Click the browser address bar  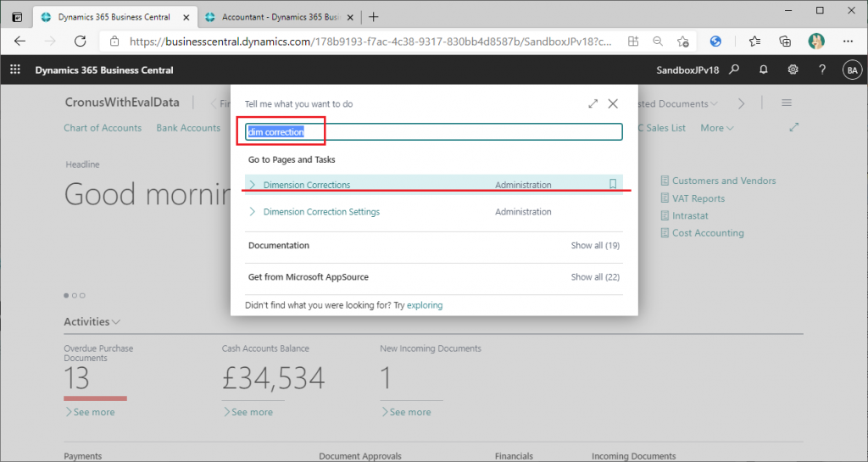point(371,42)
